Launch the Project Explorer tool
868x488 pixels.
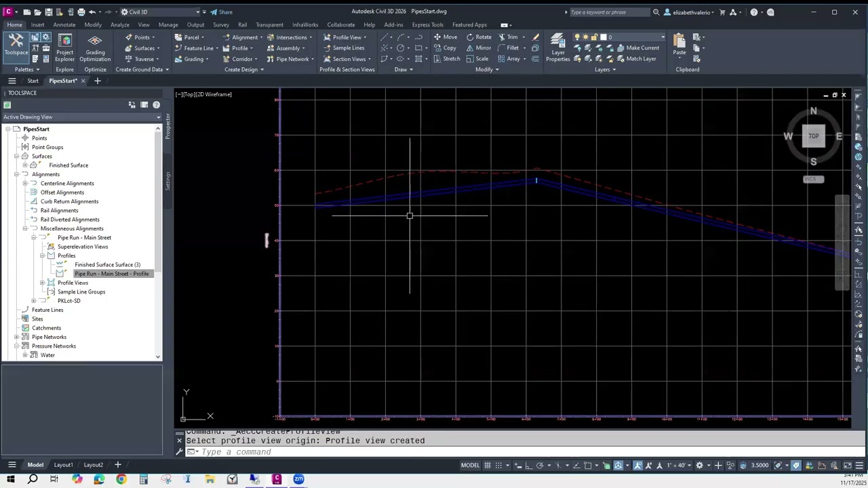[64, 47]
